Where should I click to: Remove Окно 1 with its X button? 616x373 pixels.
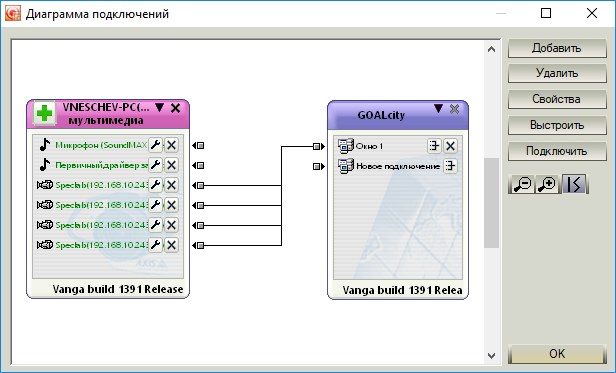(450, 146)
